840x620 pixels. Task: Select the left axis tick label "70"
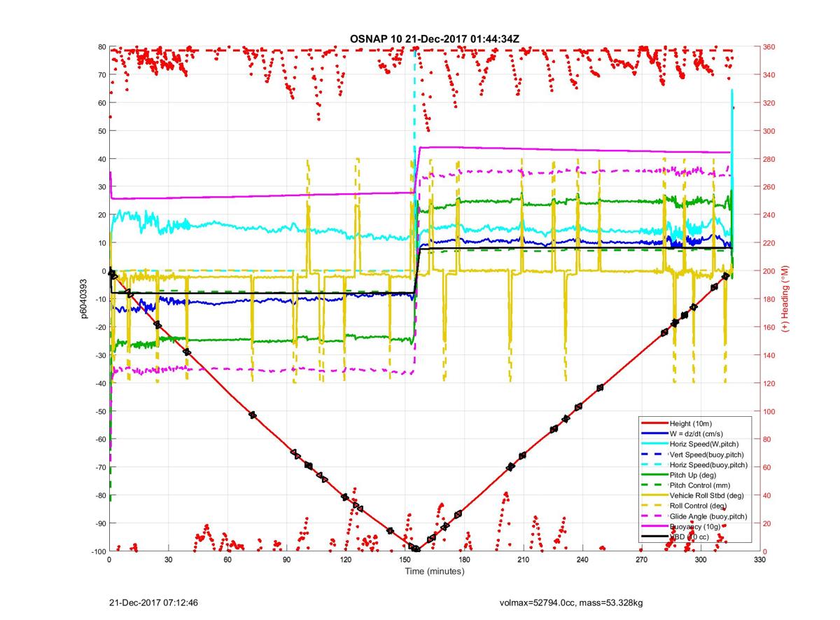coord(101,75)
